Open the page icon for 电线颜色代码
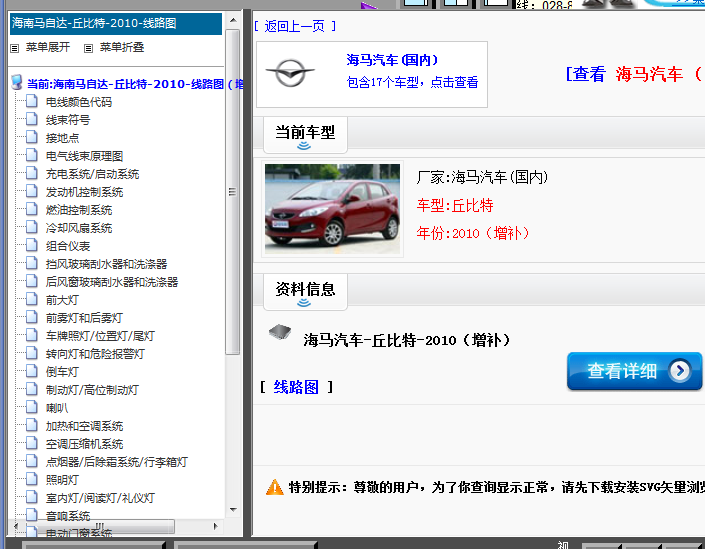Image resolution: width=705 pixels, height=549 pixels. 31,101
